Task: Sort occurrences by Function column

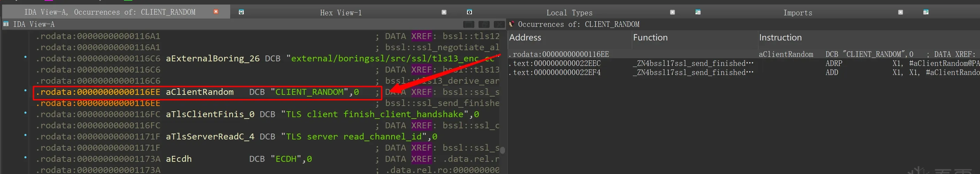Action: click(695, 38)
